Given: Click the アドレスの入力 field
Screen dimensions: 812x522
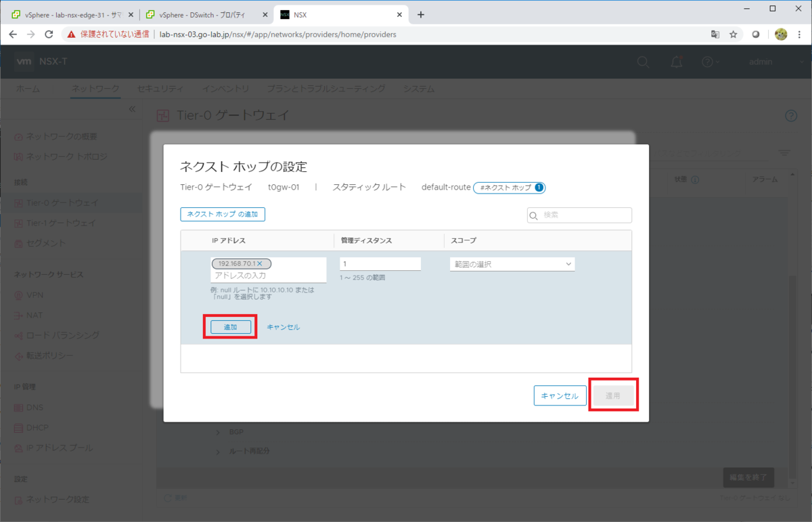Looking at the screenshot, I should pyautogui.click(x=269, y=276).
